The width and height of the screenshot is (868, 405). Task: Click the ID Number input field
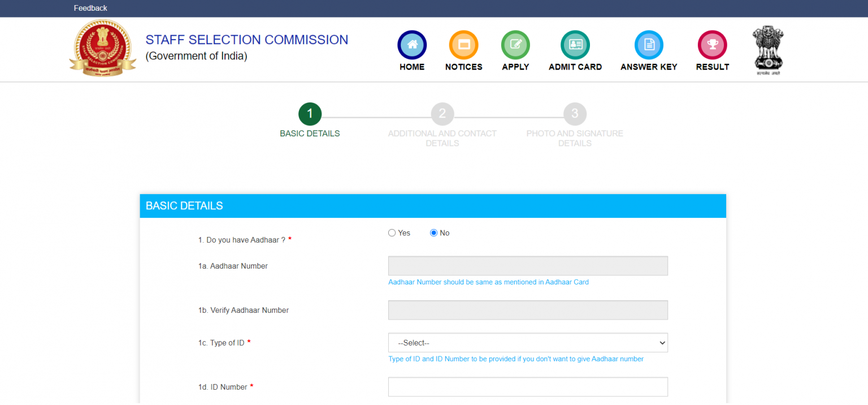(528, 387)
